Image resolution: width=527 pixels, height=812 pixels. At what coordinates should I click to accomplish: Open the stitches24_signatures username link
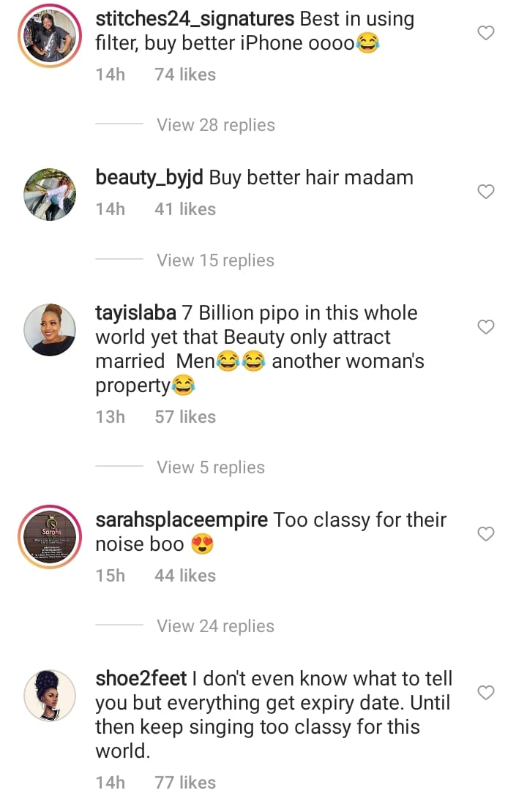coord(195,19)
